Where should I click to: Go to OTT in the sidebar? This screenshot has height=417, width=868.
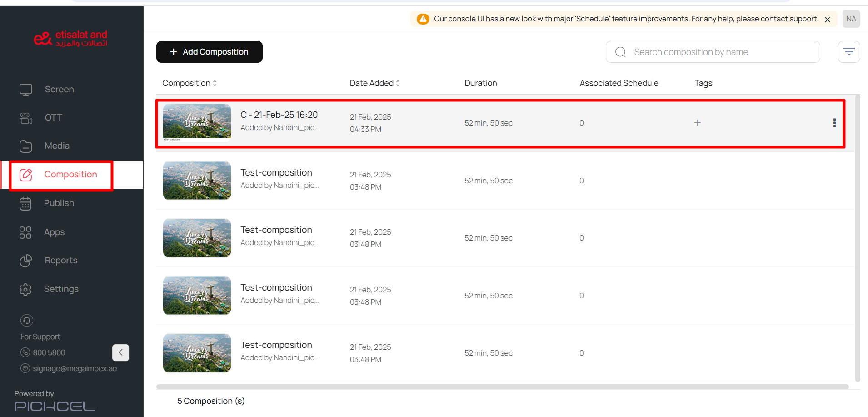(x=53, y=118)
